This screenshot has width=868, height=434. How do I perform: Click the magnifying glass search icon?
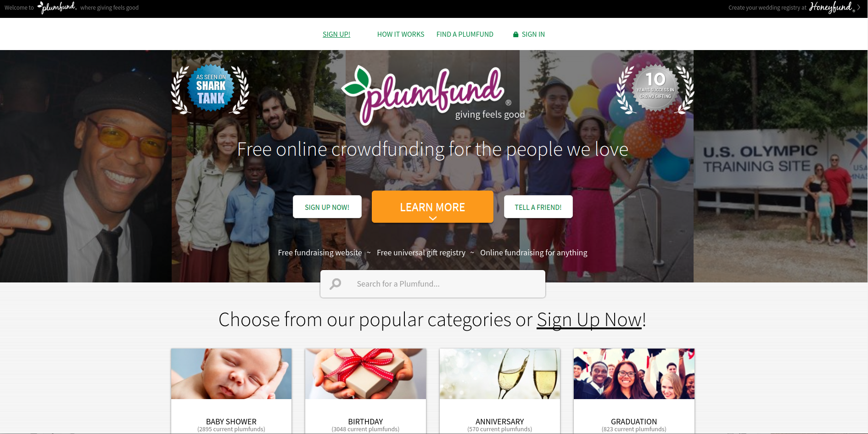[336, 284]
